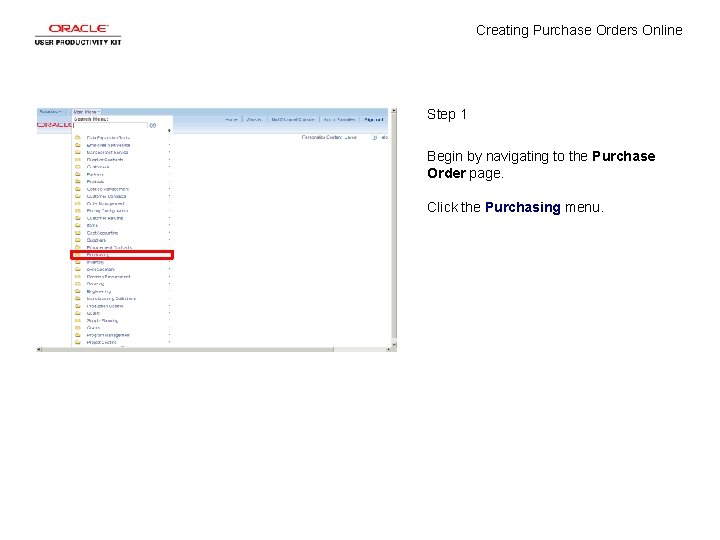Open the Worklist link
This screenshot has width=720, height=540.
[254, 119]
